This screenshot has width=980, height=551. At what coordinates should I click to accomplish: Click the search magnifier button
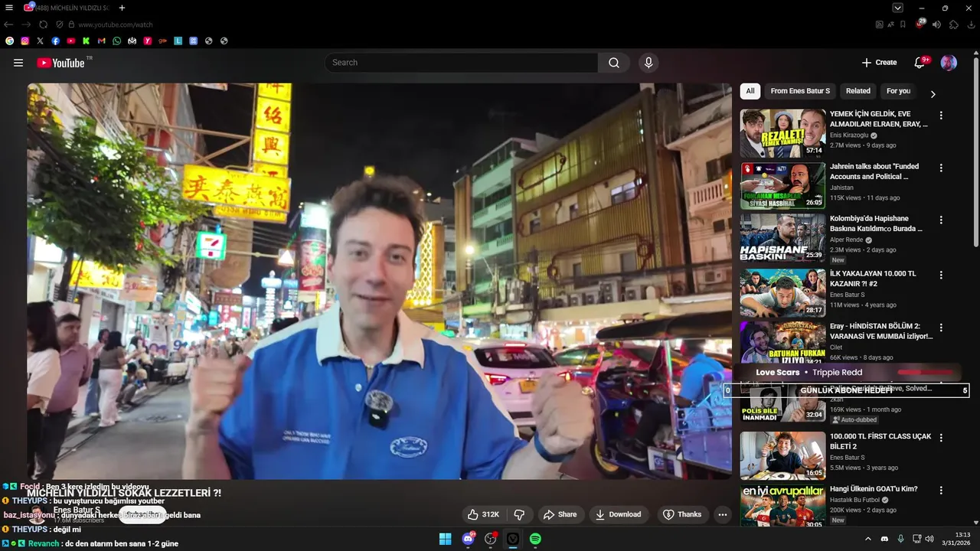614,63
